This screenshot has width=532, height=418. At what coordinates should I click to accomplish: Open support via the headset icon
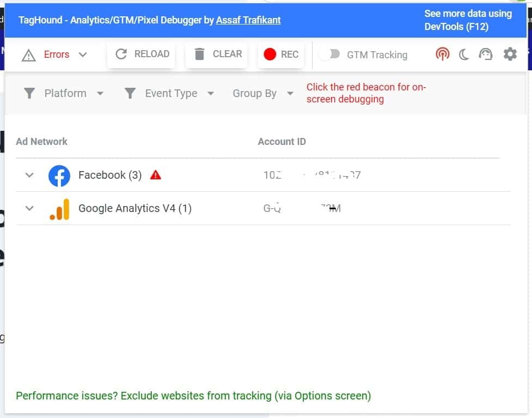click(x=486, y=54)
